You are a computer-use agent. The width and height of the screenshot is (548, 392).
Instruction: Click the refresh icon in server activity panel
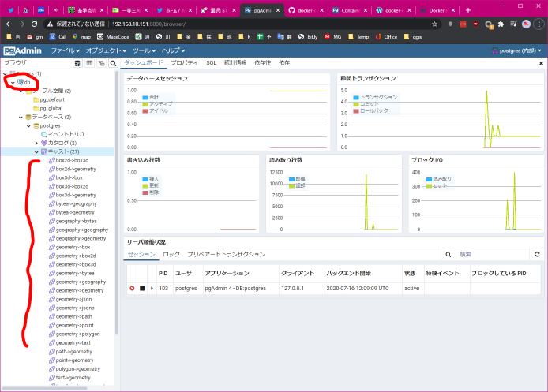tap(538, 255)
